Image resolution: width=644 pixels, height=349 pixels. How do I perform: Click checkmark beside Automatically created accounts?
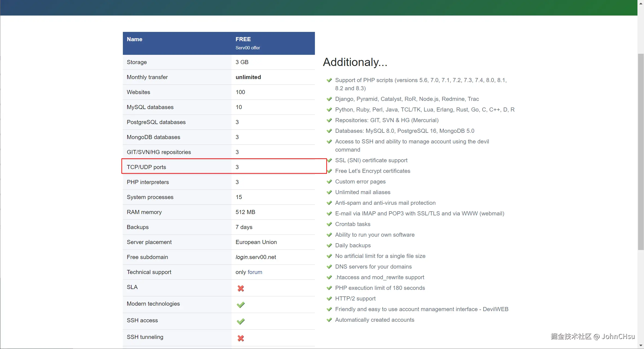329,320
